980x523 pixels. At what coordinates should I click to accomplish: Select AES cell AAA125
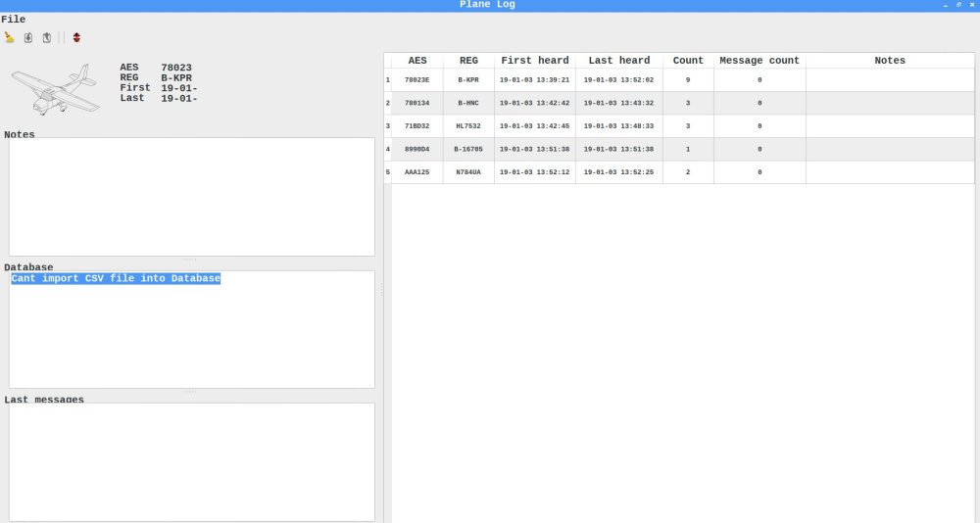point(416,172)
